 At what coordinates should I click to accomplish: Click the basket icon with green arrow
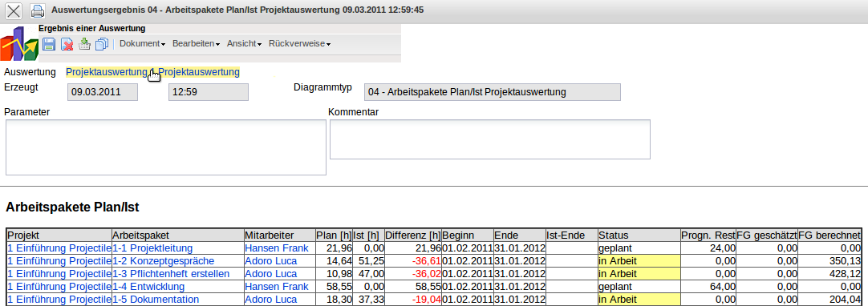[x=84, y=44]
